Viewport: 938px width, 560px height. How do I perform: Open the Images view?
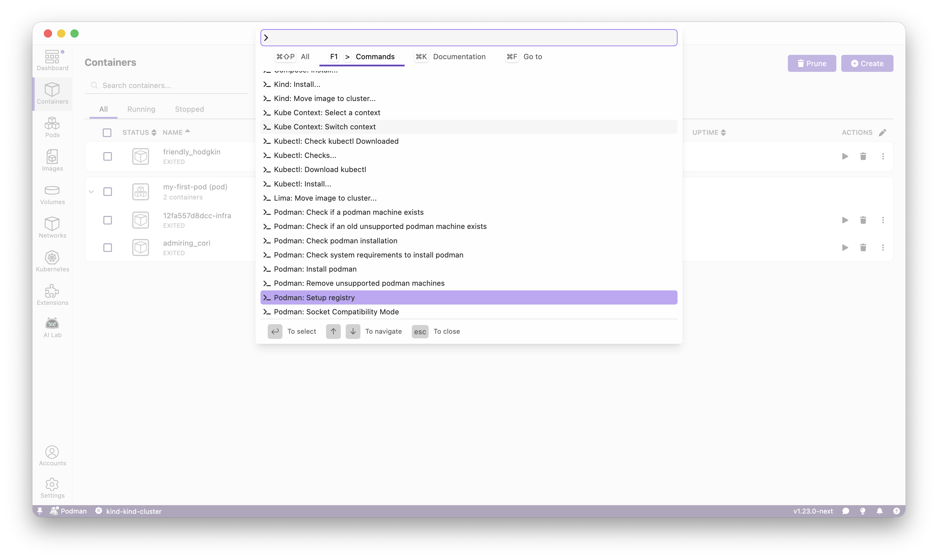[x=52, y=160]
